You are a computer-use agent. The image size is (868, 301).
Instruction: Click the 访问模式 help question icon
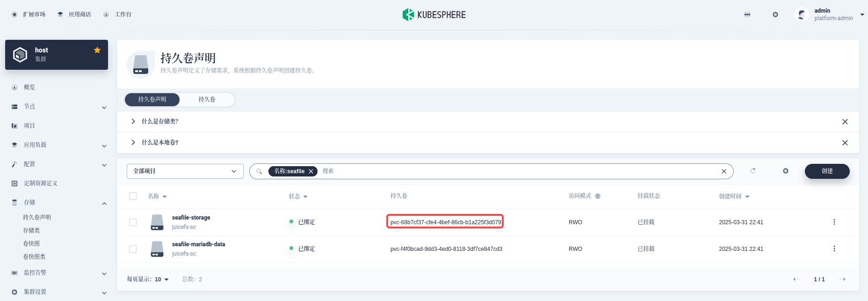pyautogui.click(x=598, y=196)
